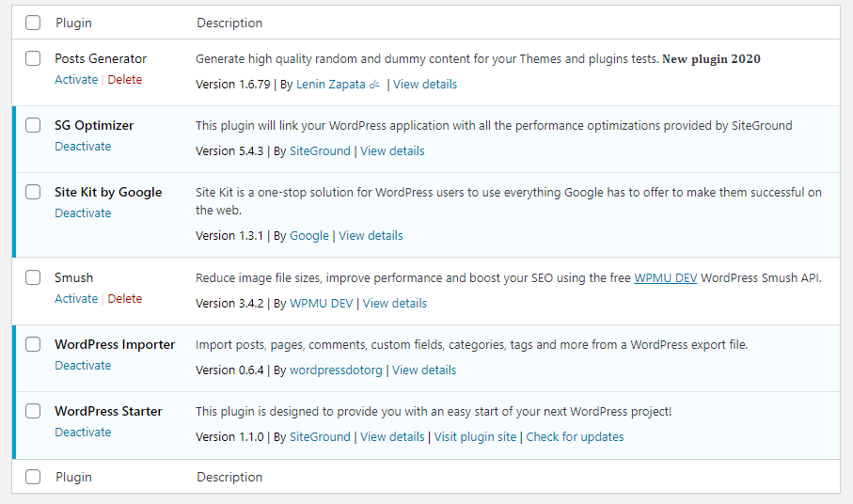853x504 pixels.
Task: Activate the Smush plugin
Action: click(x=76, y=299)
